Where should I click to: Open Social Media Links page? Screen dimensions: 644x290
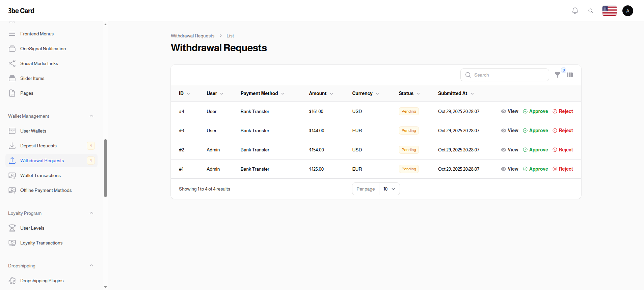click(39, 63)
